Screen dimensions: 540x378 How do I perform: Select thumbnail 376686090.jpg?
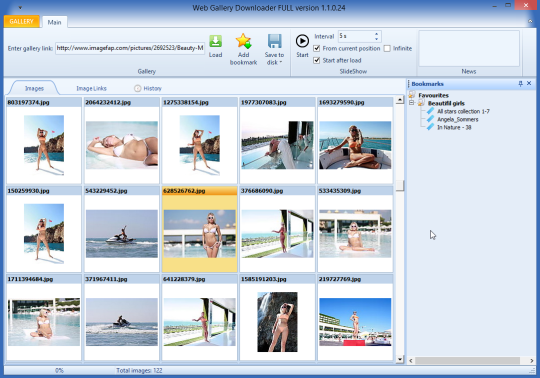point(277,229)
